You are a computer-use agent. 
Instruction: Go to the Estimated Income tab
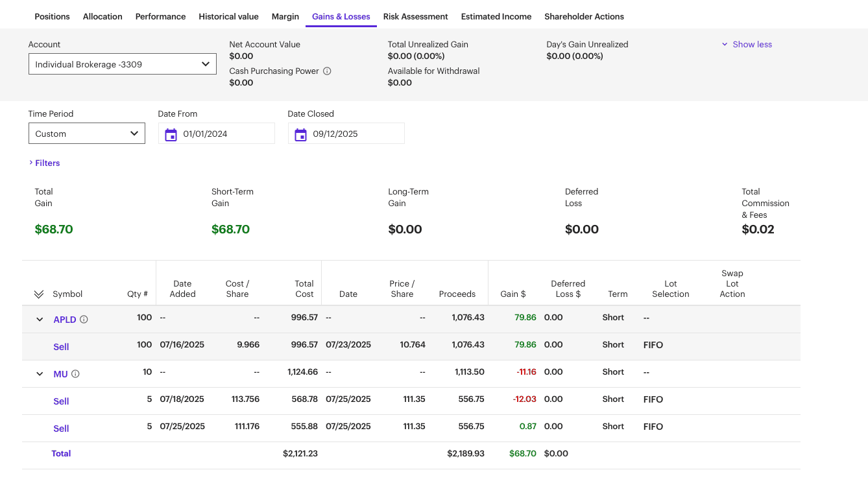[x=496, y=17]
